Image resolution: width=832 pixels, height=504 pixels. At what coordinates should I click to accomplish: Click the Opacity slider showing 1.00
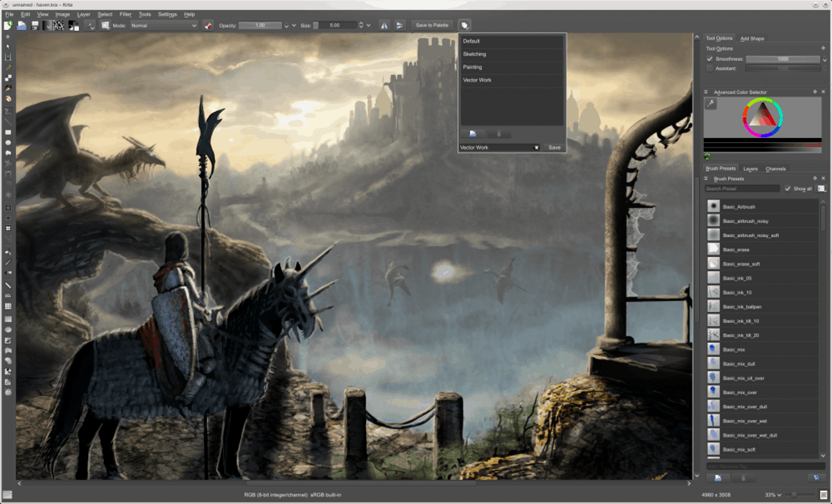pos(260,25)
